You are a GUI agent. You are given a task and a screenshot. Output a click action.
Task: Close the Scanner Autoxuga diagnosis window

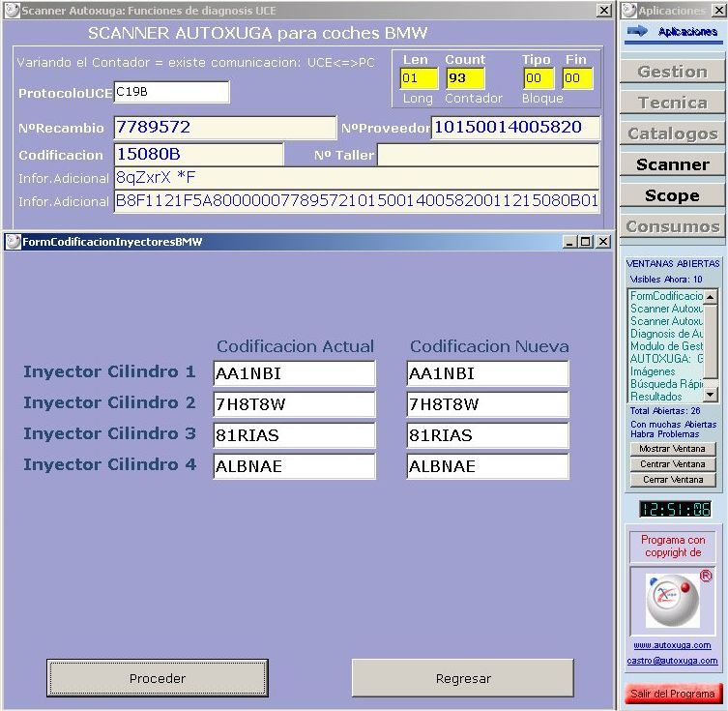pyautogui.click(x=603, y=11)
